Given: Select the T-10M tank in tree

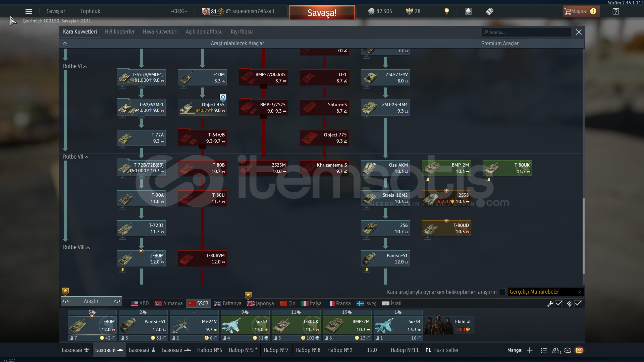Looking at the screenshot, I should (202, 78).
